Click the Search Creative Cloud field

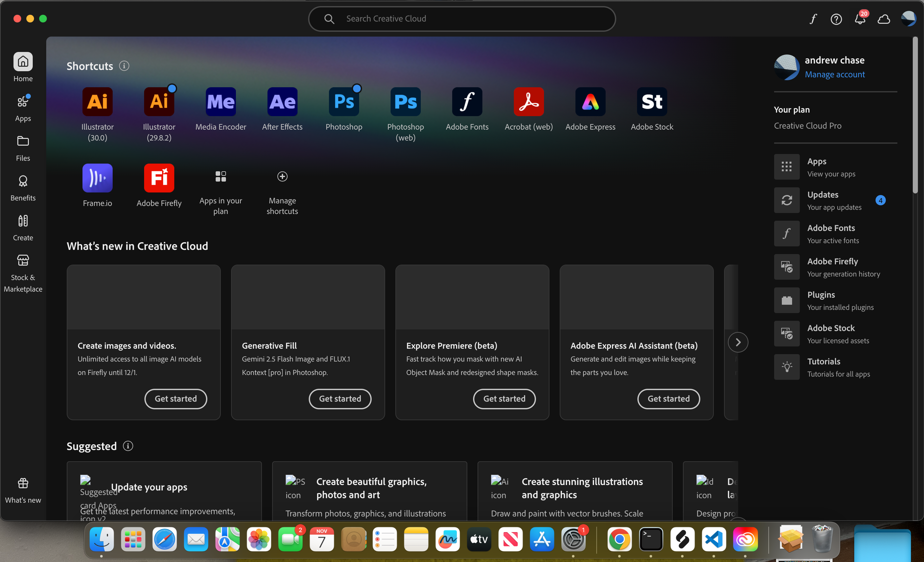click(x=461, y=19)
